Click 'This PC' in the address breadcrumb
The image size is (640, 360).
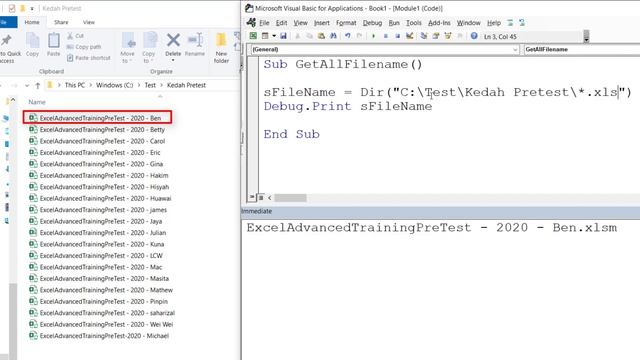tap(75, 85)
